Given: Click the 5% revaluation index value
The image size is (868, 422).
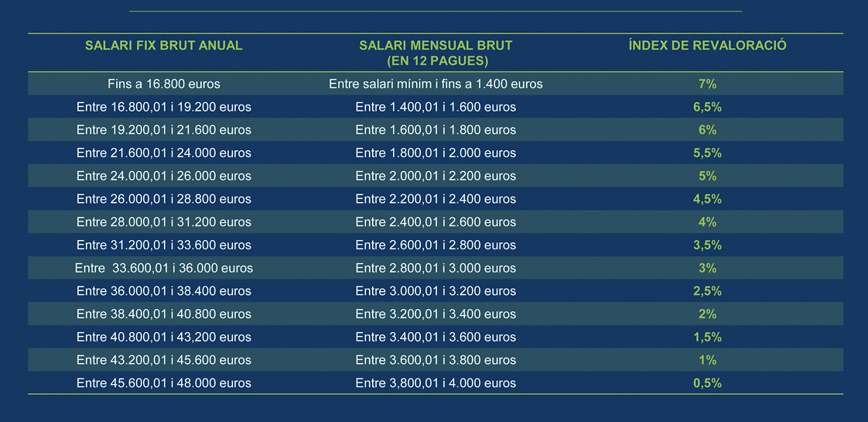Looking at the screenshot, I should tap(707, 176).
